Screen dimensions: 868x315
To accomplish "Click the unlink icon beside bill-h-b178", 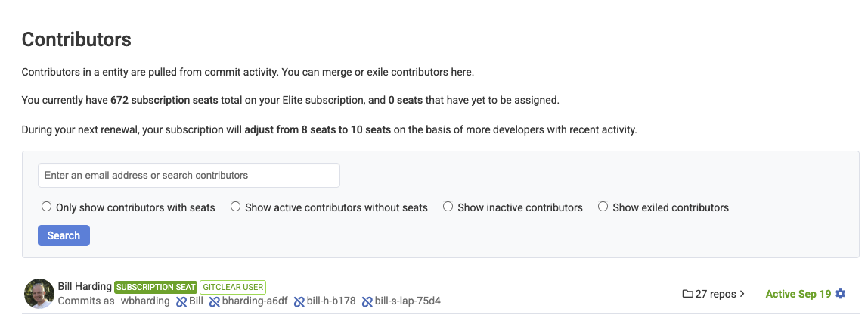I will coord(299,301).
